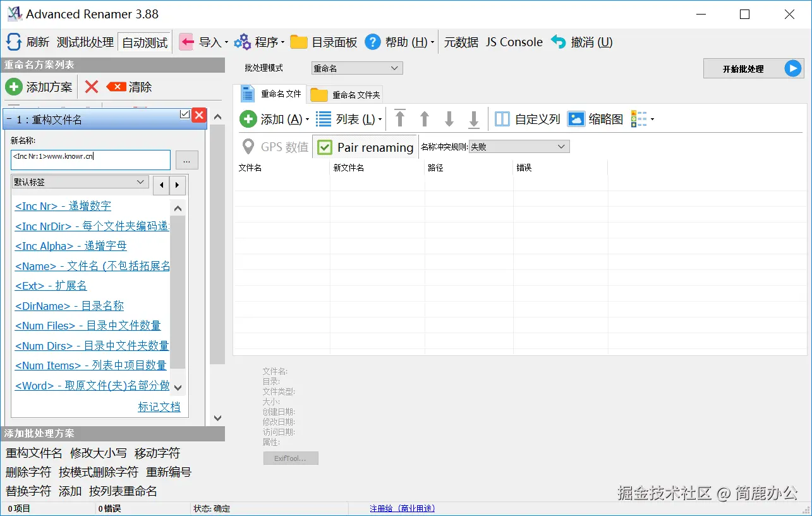Click the <DirName> 目录名称 tag link

pos(70,306)
